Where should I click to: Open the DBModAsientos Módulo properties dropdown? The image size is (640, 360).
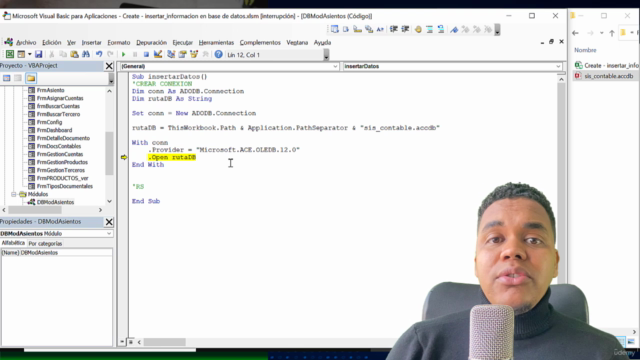pyautogui.click(x=109, y=233)
